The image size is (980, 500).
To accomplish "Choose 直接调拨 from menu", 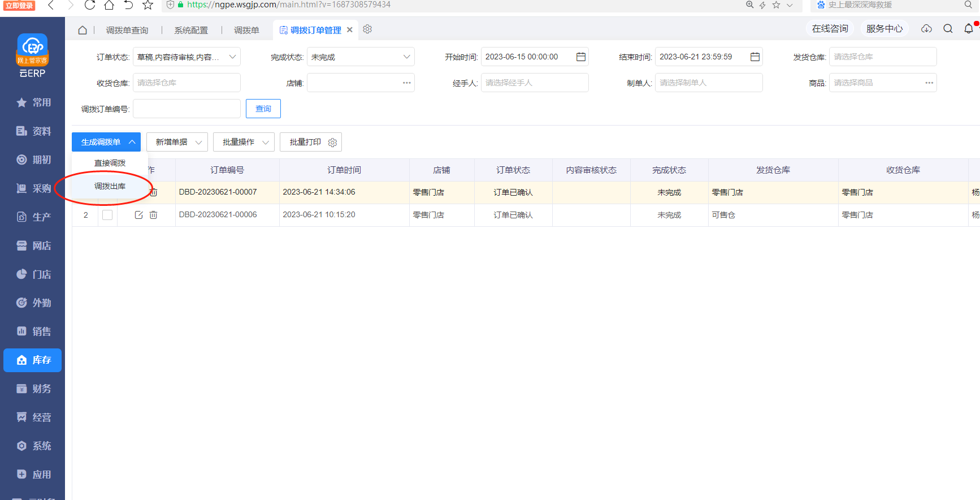I will pos(110,163).
